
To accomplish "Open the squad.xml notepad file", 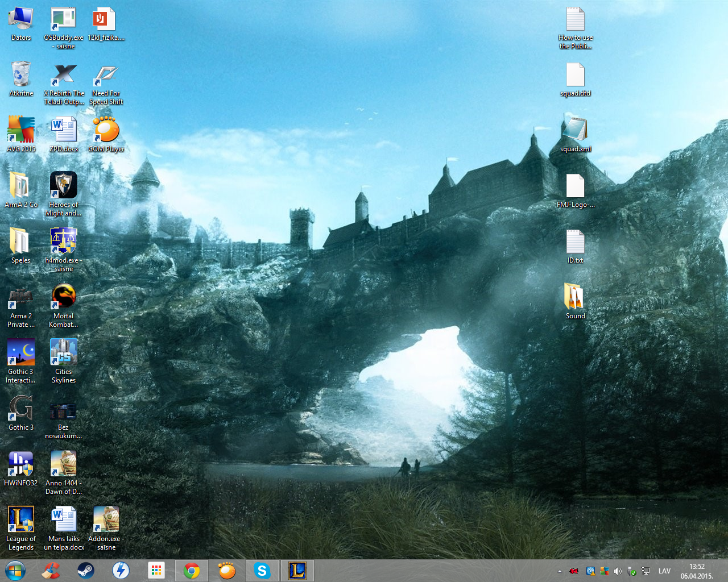I will [576, 135].
